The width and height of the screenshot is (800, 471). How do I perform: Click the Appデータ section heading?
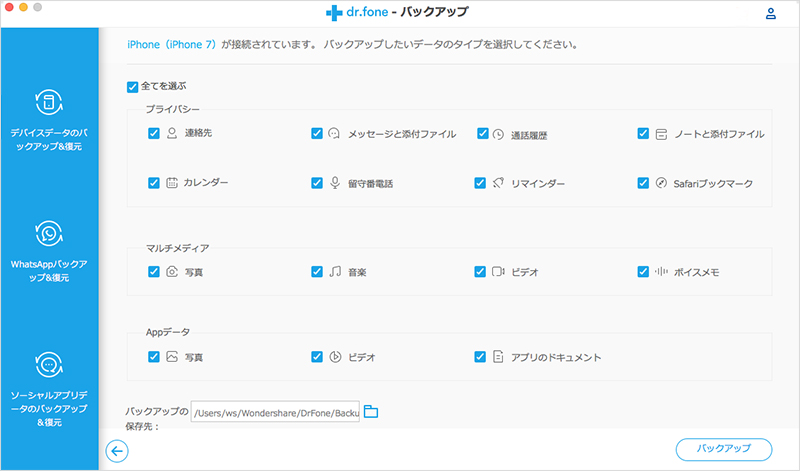point(168,332)
